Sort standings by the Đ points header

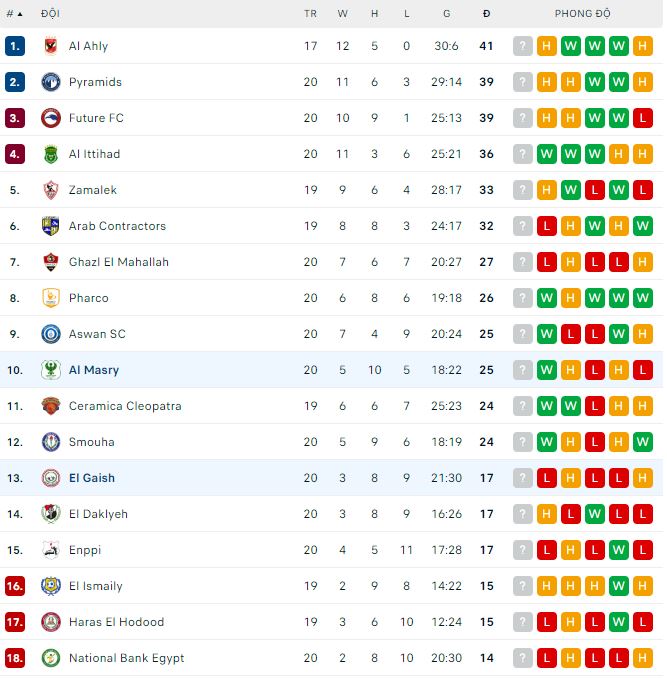click(486, 14)
